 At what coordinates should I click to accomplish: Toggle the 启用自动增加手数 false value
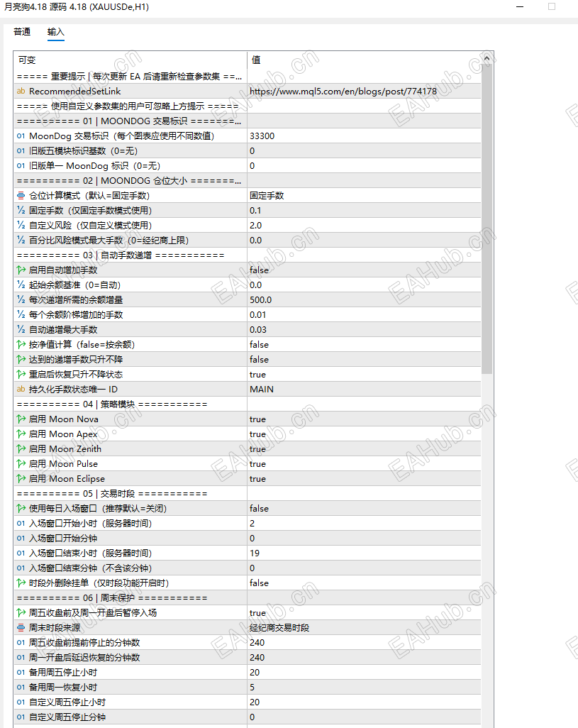coord(364,270)
